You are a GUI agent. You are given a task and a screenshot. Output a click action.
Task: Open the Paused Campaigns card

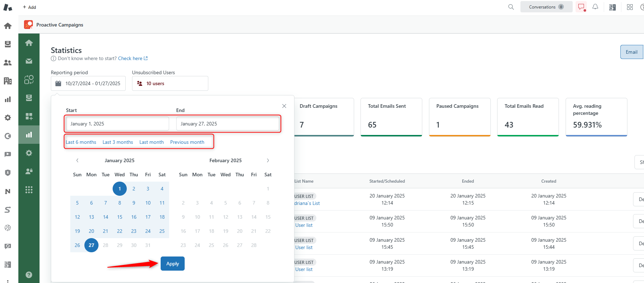pos(460,117)
